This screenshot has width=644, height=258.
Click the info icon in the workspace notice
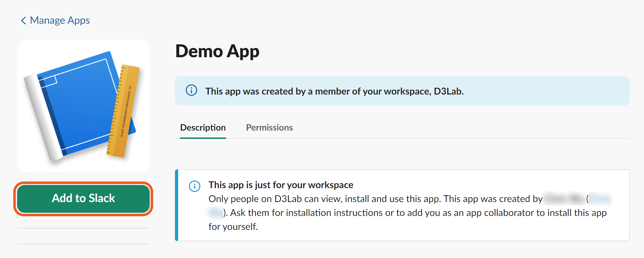(195, 186)
